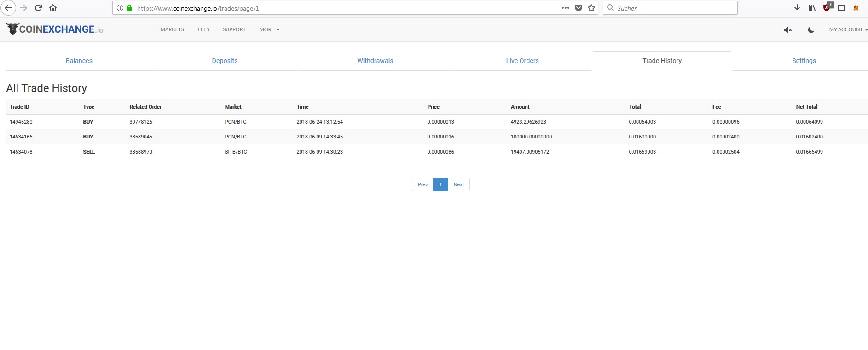Go to the browser home page icon
Viewport: 868px width, 350px height.
pyautogui.click(x=53, y=8)
